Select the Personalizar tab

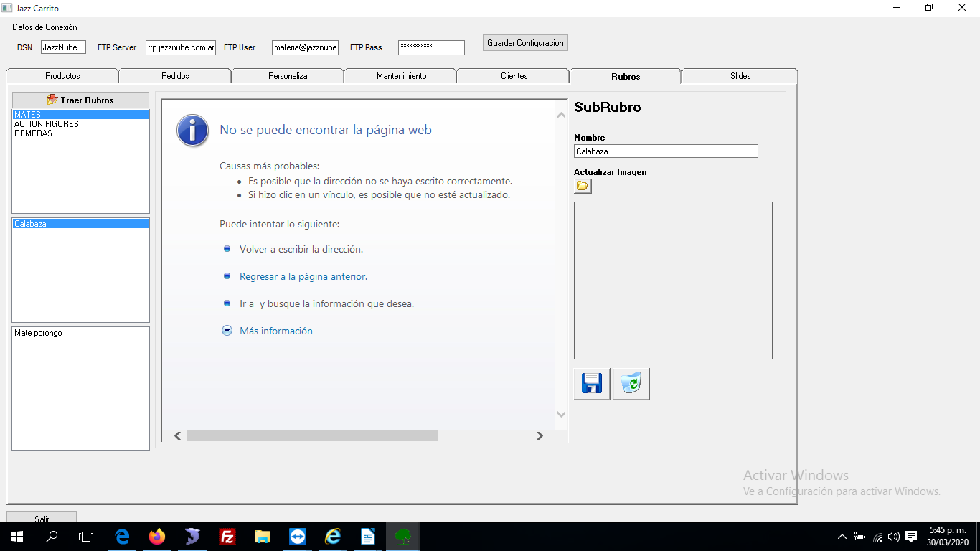pyautogui.click(x=288, y=76)
